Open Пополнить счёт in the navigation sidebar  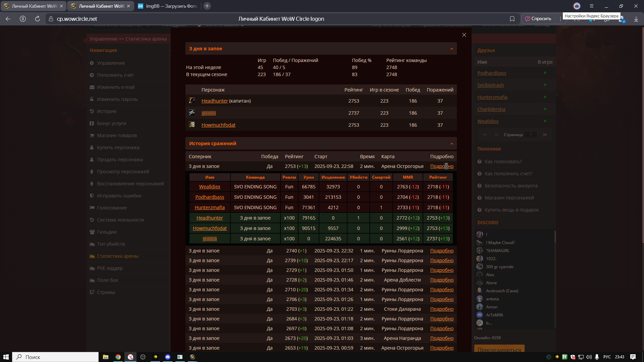[x=115, y=75]
